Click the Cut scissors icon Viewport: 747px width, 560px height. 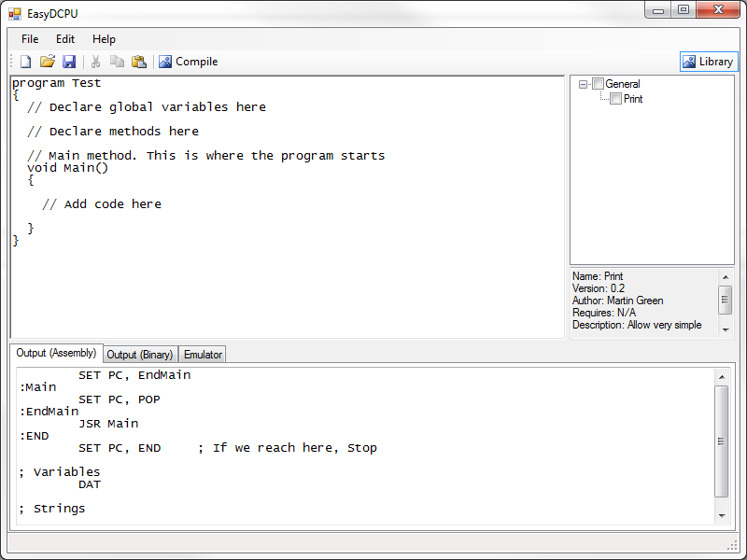pos(95,62)
